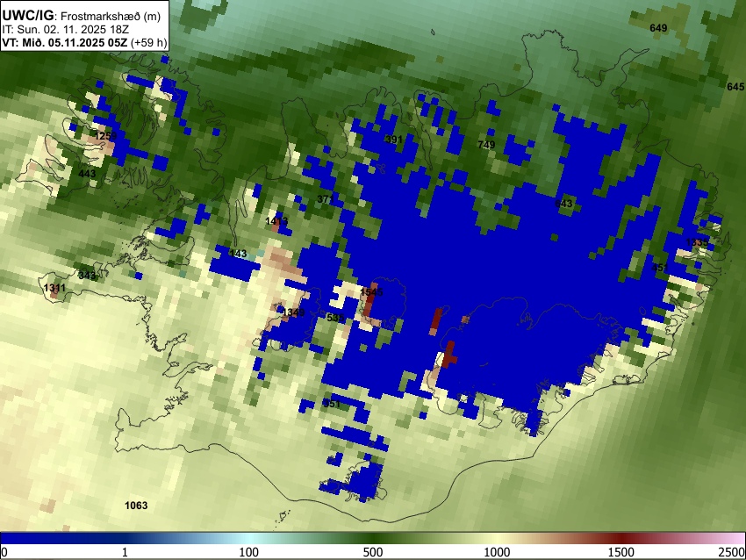Click the 1259 value in the Westfjords
This screenshot has width=746, height=560.
click(x=105, y=137)
